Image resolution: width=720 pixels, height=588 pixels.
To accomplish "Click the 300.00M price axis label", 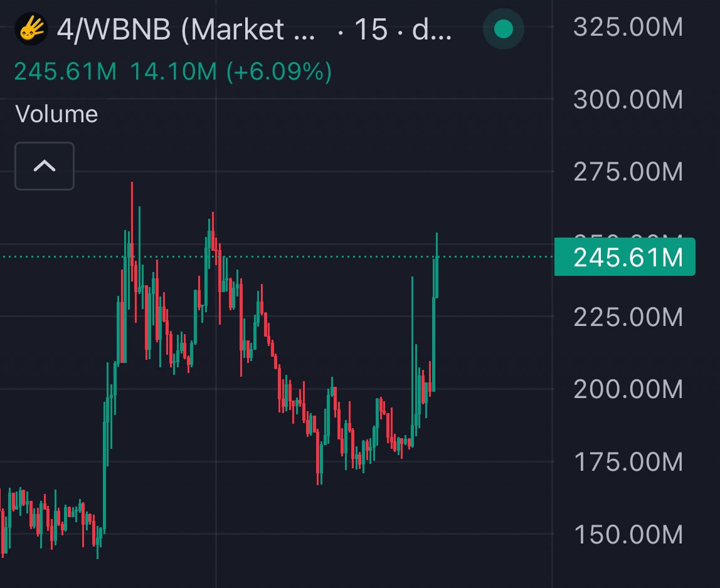I will (628, 100).
